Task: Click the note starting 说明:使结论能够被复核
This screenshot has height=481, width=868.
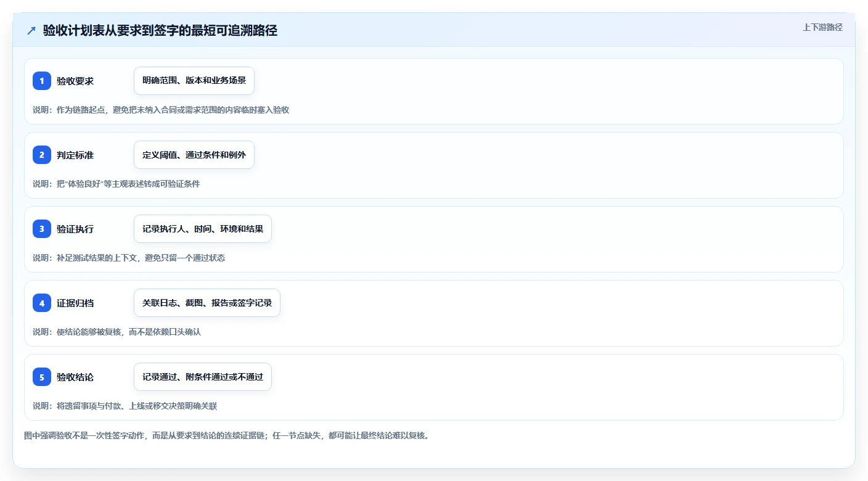Action: [117, 332]
